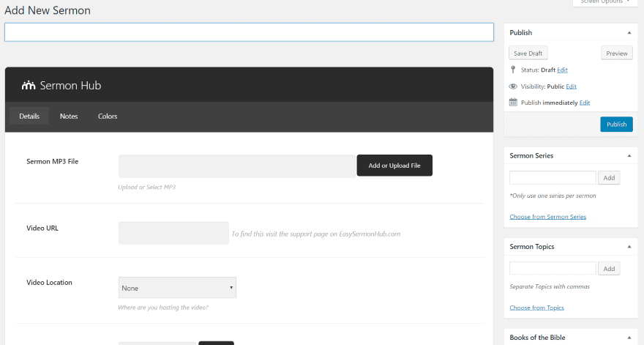Click the 'Sermon MP3 File' label
The image size is (644, 345).
click(x=52, y=162)
